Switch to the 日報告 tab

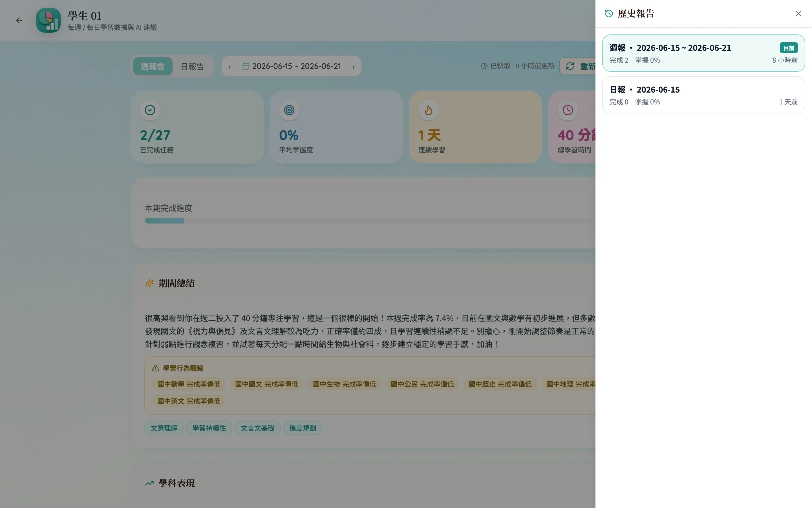192,66
